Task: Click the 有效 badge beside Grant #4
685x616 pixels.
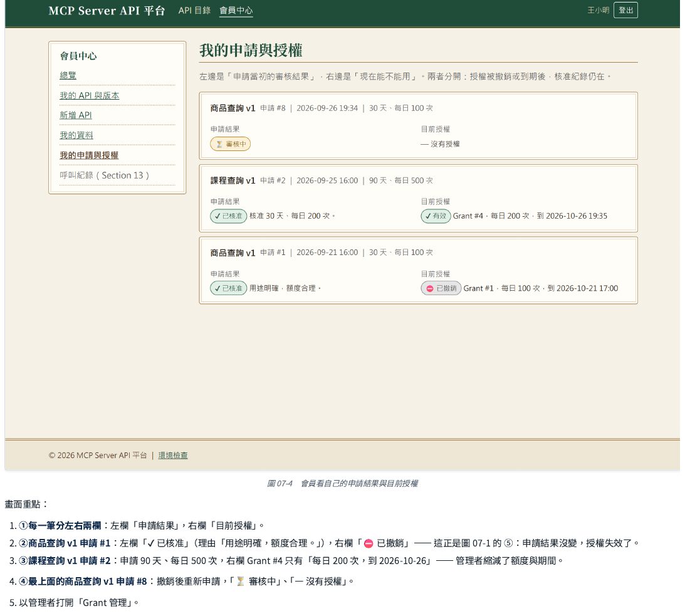Action: click(436, 216)
